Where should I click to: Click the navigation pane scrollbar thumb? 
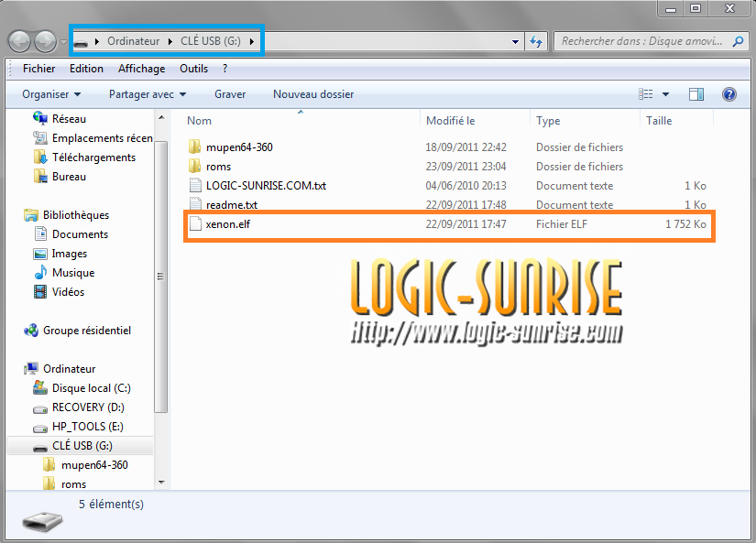pos(161,277)
